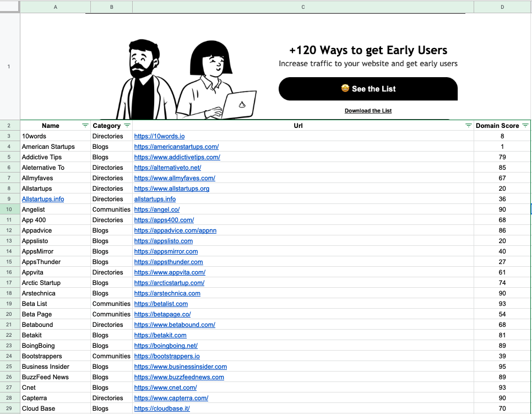This screenshot has height=414, width=532.
Task: Open the apps400.com link
Action: tap(164, 220)
